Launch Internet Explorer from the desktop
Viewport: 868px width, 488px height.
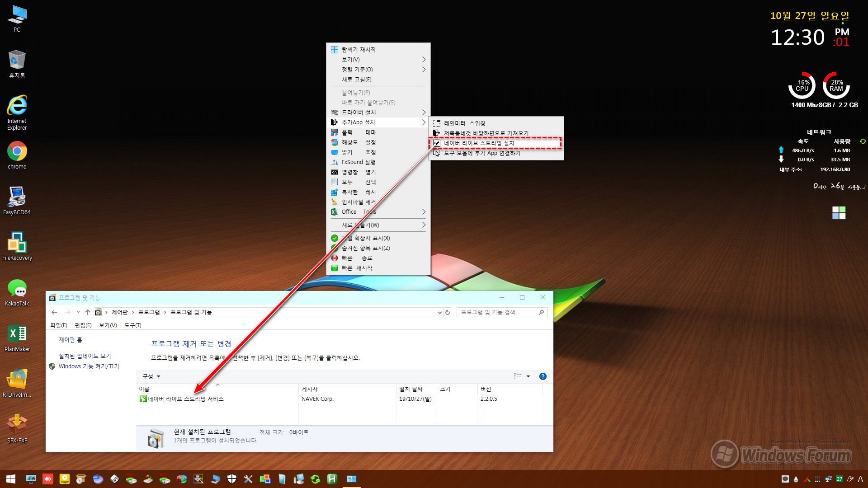point(17,113)
